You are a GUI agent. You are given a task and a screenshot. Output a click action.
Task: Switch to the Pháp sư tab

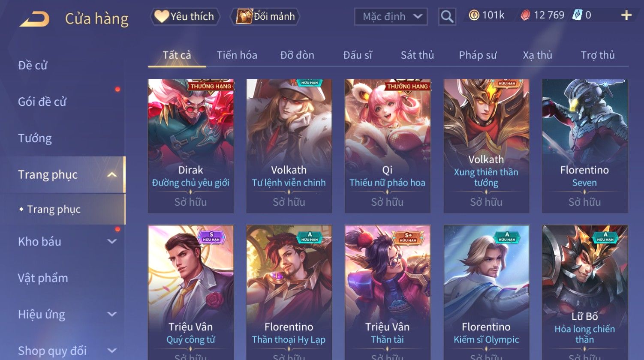pyautogui.click(x=478, y=55)
